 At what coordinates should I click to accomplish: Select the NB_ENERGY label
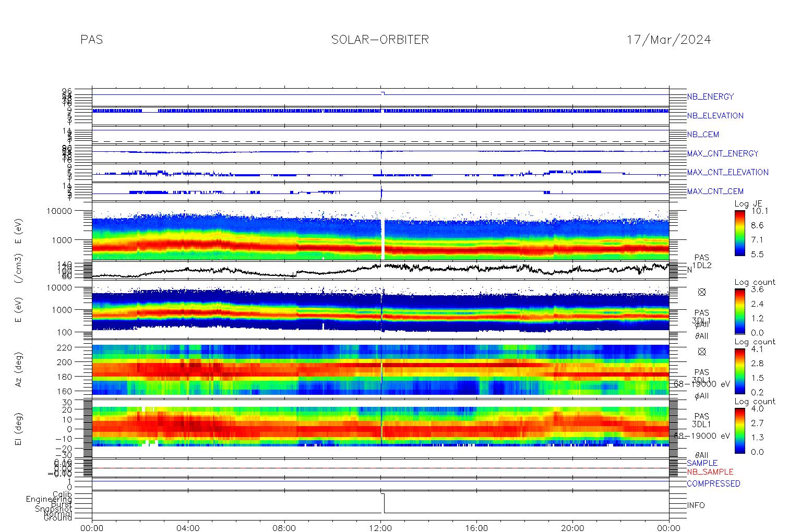click(x=710, y=96)
